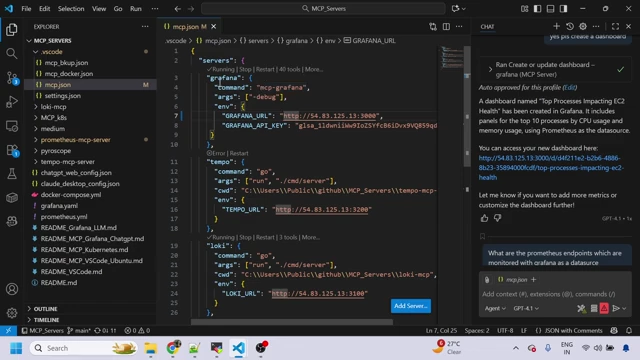Expand the OUTLINE section
The image size is (640, 360).
pos(90,309)
